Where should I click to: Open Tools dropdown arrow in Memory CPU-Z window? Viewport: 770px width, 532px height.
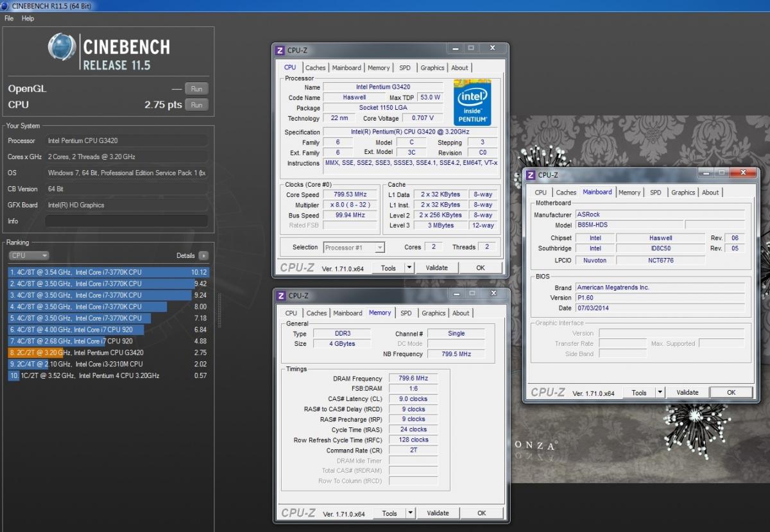tap(411, 513)
